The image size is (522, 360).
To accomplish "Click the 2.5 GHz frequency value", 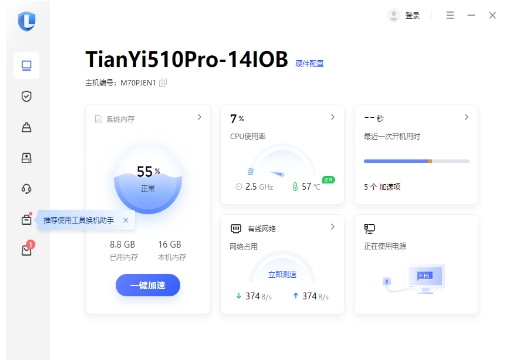I will click(259, 187).
